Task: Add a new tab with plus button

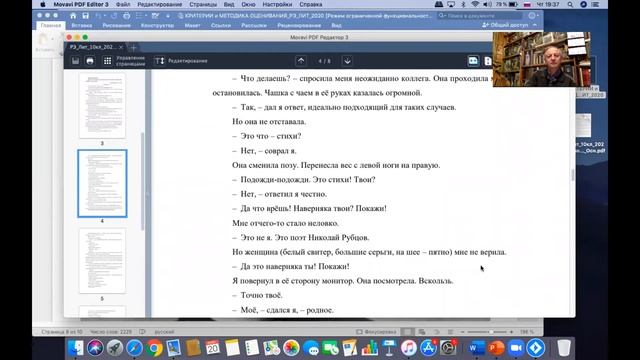Action: (x=133, y=47)
